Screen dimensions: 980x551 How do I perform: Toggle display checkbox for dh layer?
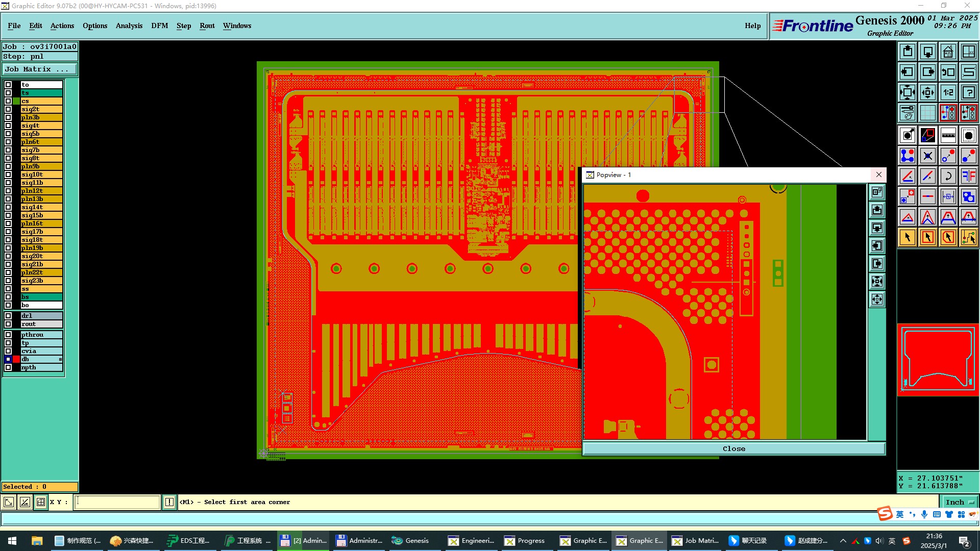[8, 359]
